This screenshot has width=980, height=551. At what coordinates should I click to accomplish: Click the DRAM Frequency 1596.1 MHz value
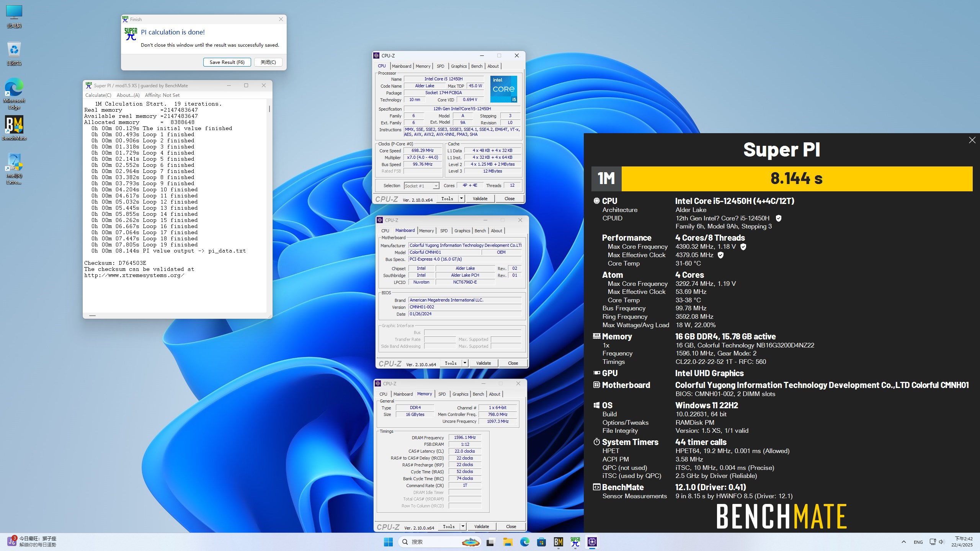(x=465, y=437)
